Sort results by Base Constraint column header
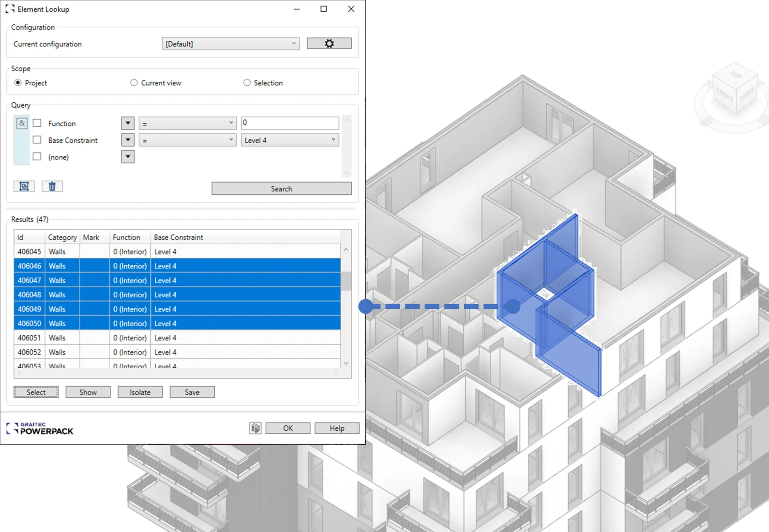This screenshot has height=532, width=769. [x=178, y=237]
